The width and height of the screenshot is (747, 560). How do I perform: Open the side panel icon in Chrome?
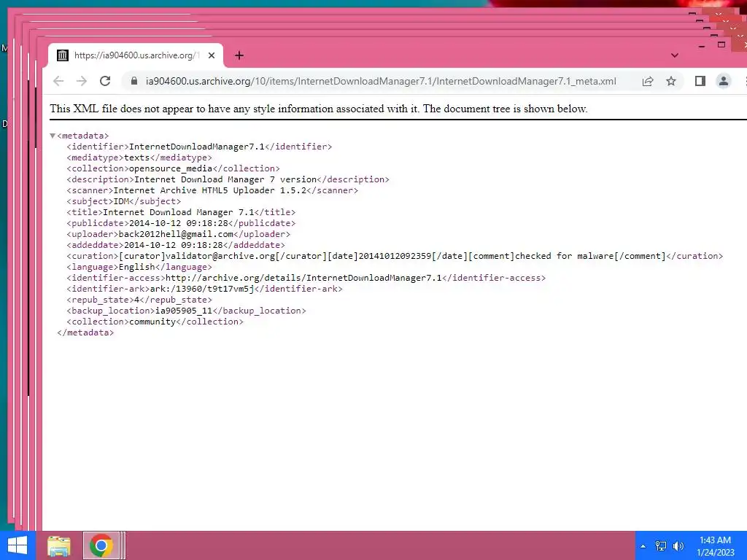(700, 82)
